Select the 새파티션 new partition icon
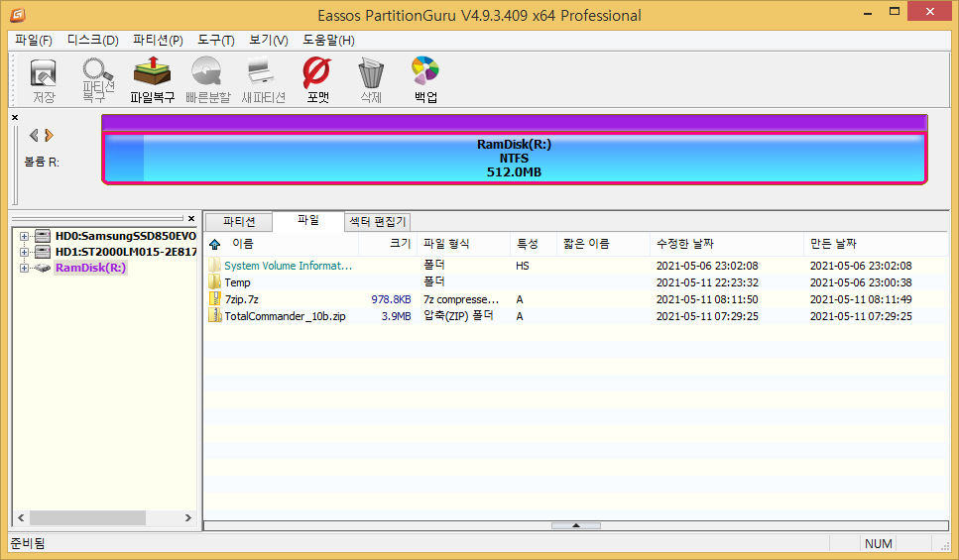 [264, 79]
